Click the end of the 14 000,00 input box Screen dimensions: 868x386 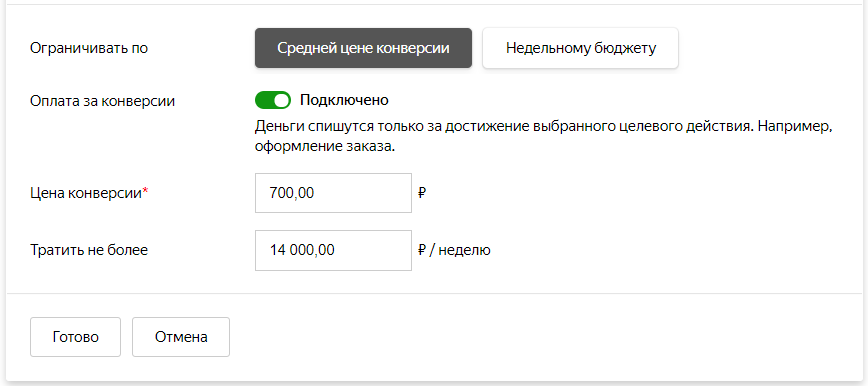point(401,250)
